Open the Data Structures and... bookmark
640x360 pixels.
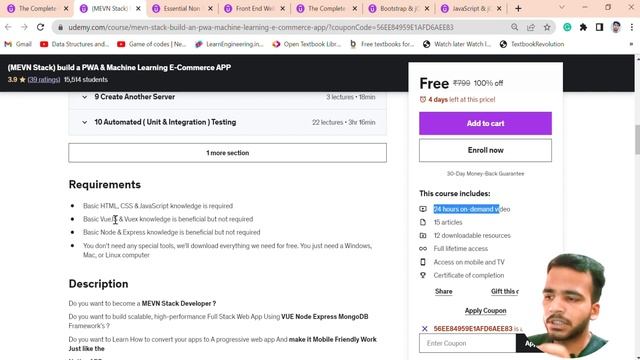(x=74, y=44)
